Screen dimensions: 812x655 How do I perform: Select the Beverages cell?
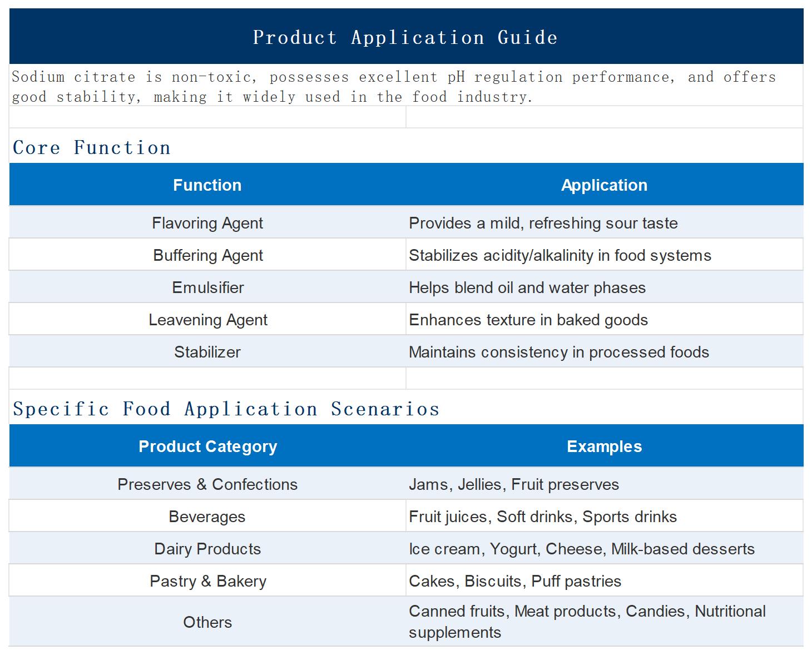[207, 516]
